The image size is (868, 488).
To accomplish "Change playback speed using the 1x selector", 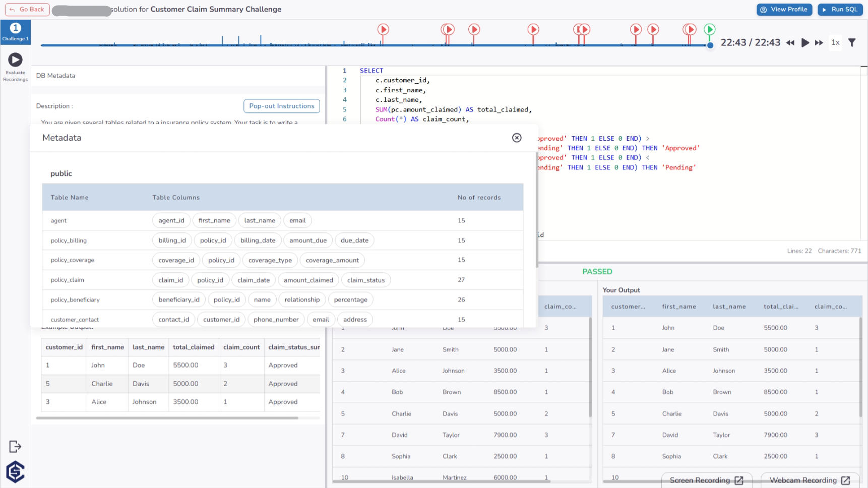I will [x=835, y=43].
